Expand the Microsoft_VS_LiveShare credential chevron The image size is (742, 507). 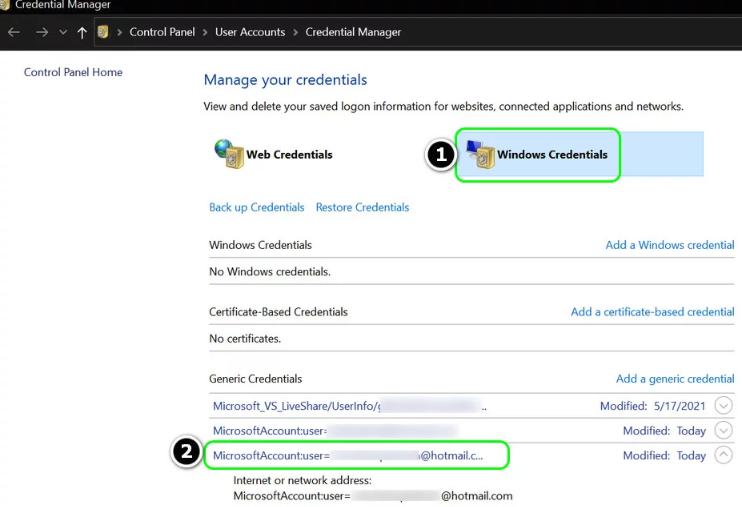click(724, 406)
